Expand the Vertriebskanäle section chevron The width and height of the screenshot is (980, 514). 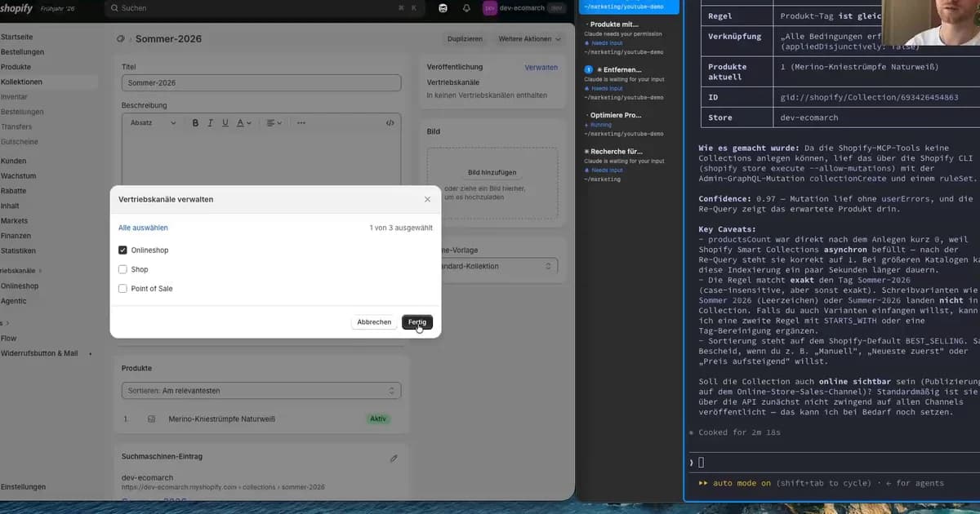pyautogui.click(x=40, y=270)
